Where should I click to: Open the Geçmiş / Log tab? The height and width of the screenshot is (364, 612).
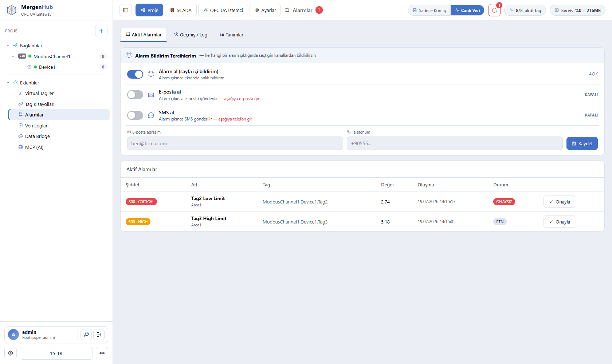191,35
